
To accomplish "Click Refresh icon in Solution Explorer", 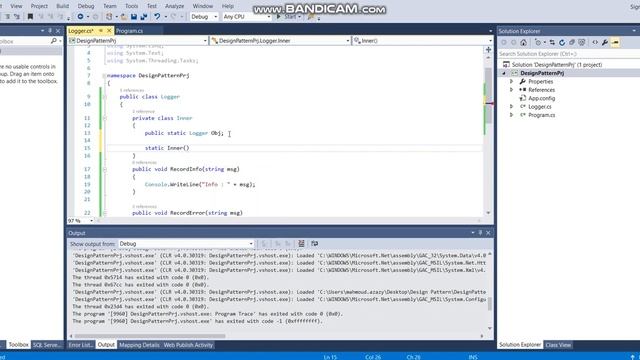I will (x=562, y=42).
